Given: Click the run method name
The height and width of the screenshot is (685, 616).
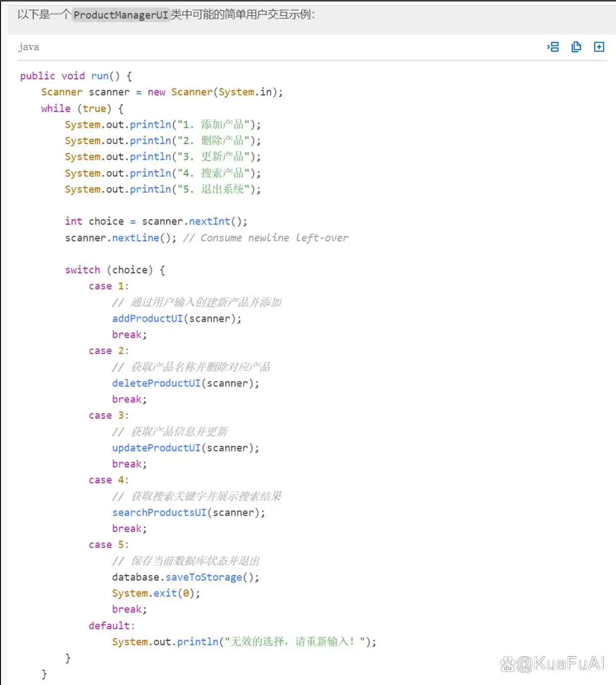Looking at the screenshot, I should (100, 76).
